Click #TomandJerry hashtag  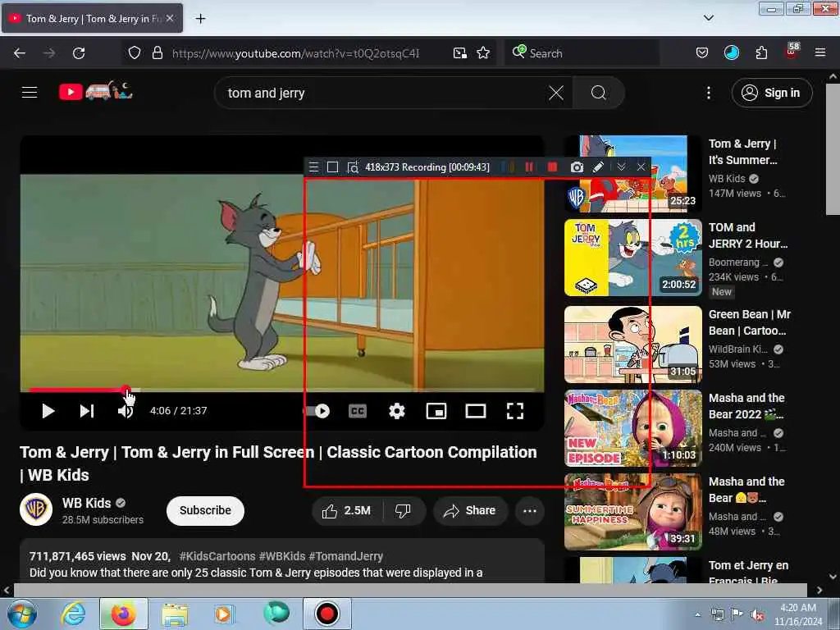coord(345,556)
